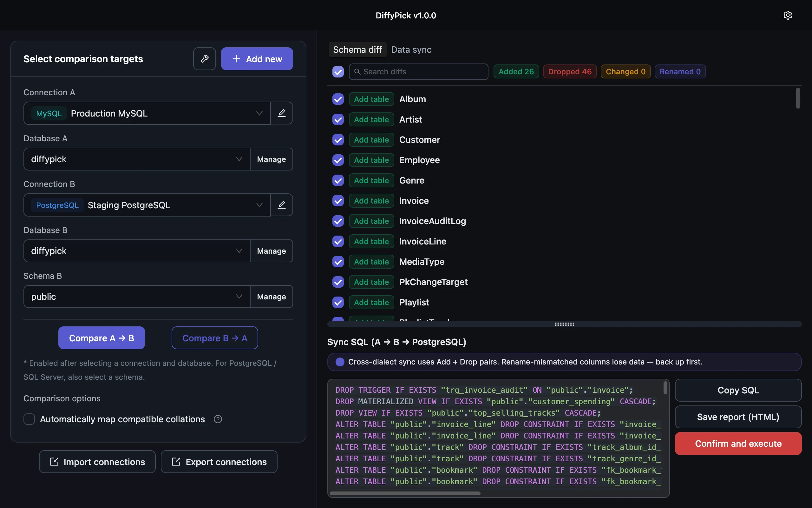Open settings via the gear icon

[788, 15]
